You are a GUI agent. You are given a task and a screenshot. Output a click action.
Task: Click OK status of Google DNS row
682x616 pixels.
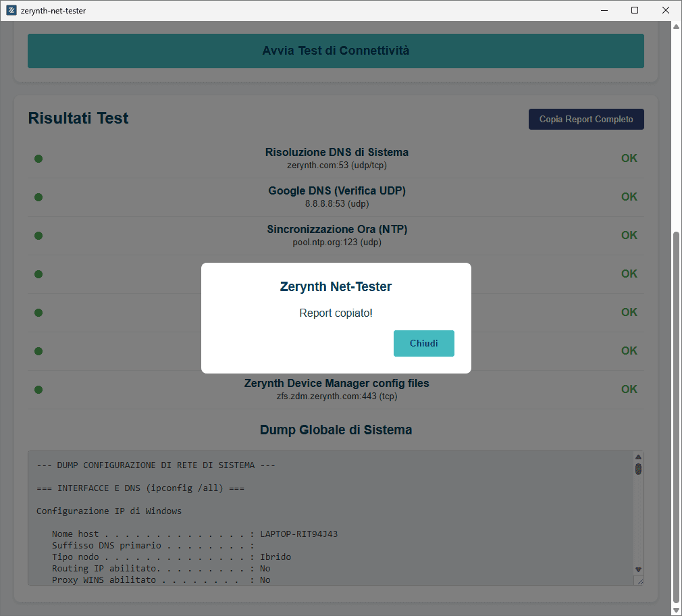point(629,197)
